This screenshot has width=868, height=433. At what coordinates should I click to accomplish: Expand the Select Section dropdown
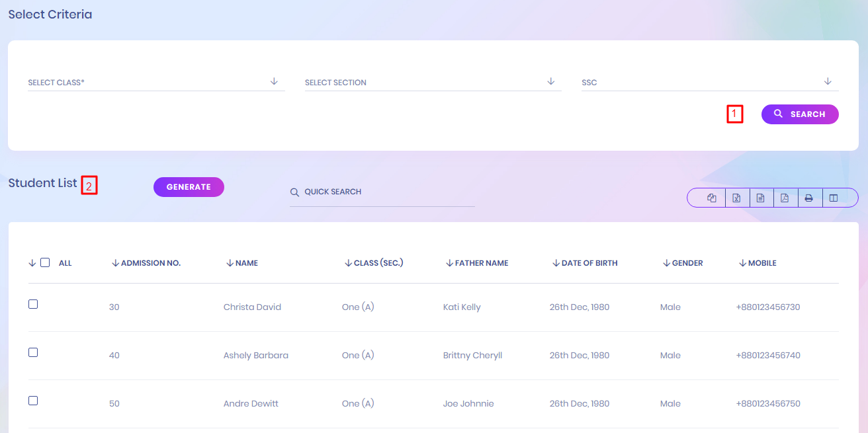433,82
